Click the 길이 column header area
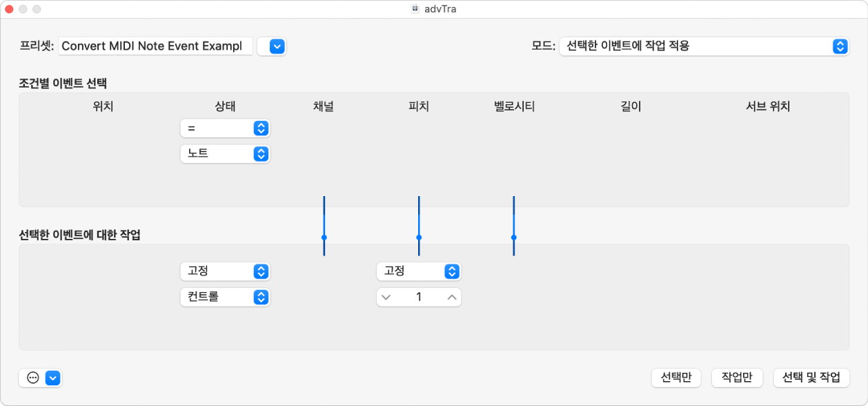This screenshot has height=406, width=868. point(630,106)
